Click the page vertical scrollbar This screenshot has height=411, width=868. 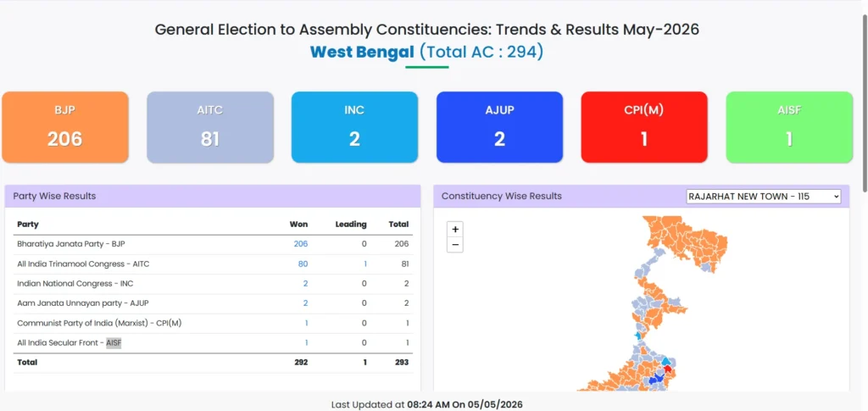point(865,105)
